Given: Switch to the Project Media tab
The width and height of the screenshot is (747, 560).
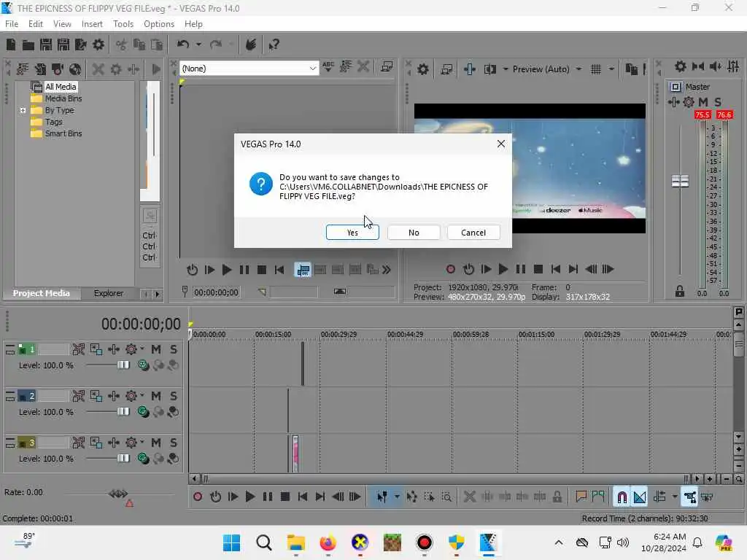Looking at the screenshot, I should tap(41, 293).
